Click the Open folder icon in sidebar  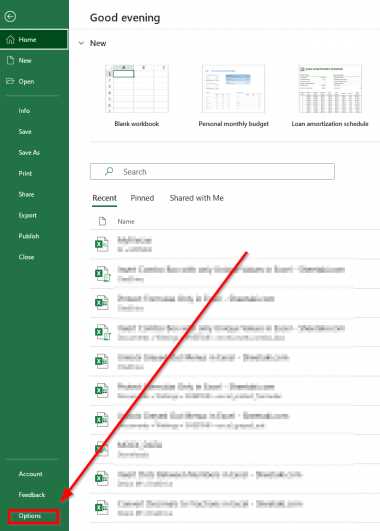click(10, 81)
